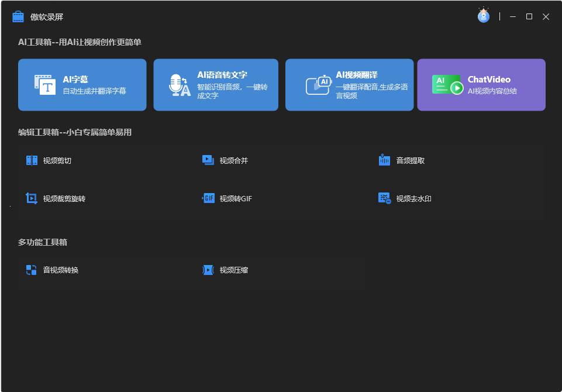Click the microphone speech-to-text icon
Image resolution: width=562 pixels, height=392 pixels.
tap(180, 85)
